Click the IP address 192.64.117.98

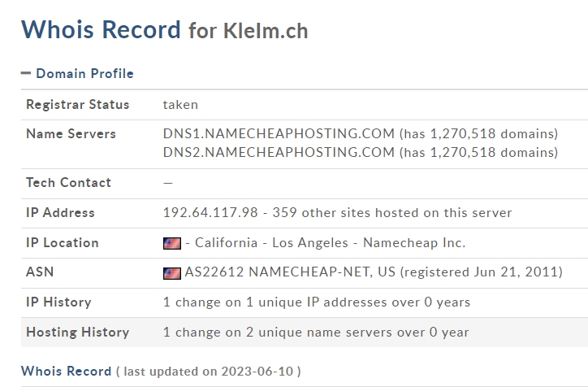point(210,213)
